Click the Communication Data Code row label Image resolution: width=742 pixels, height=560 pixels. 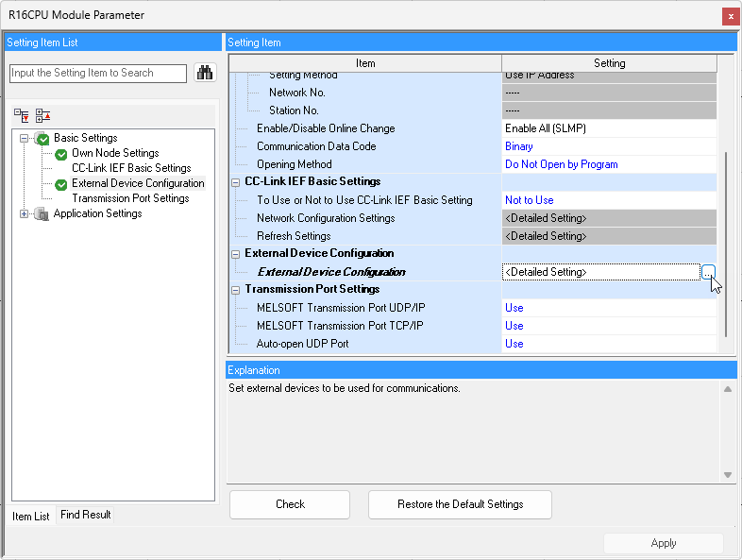pos(316,146)
